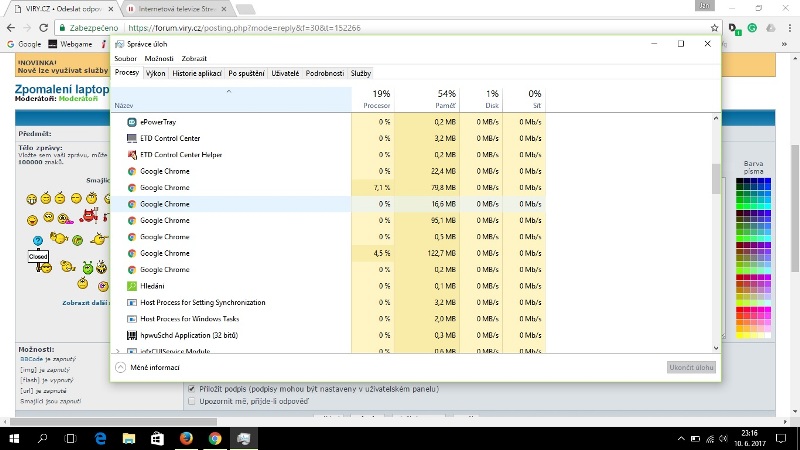Click the Hledání process icon
800x450 pixels.
pyautogui.click(x=132, y=286)
